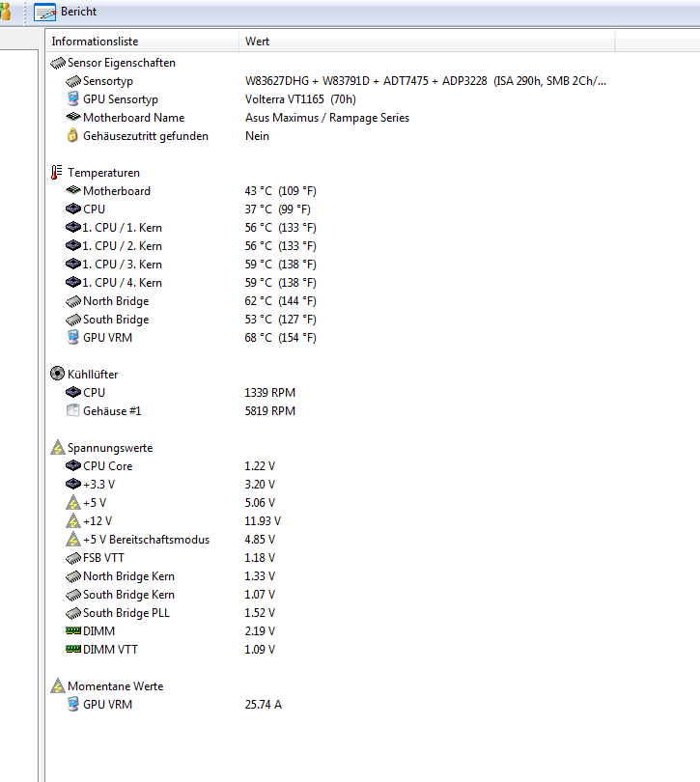Image resolution: width=700 pixels, height=782 pixels.
Task: Click the Bericht report icon
Action: [45, 13]
